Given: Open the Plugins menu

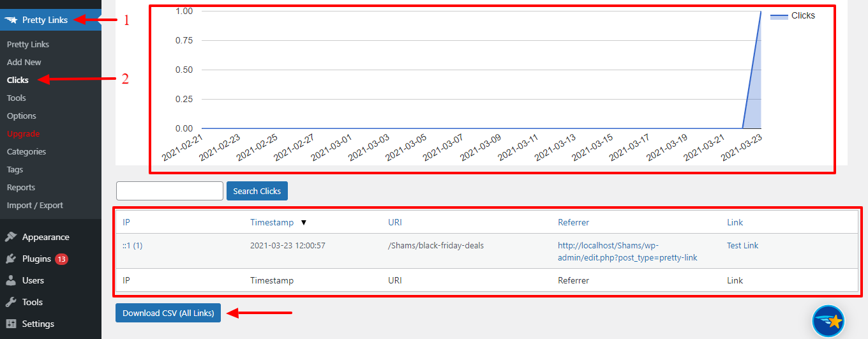Looking at the screenshot, I should 37,259.
